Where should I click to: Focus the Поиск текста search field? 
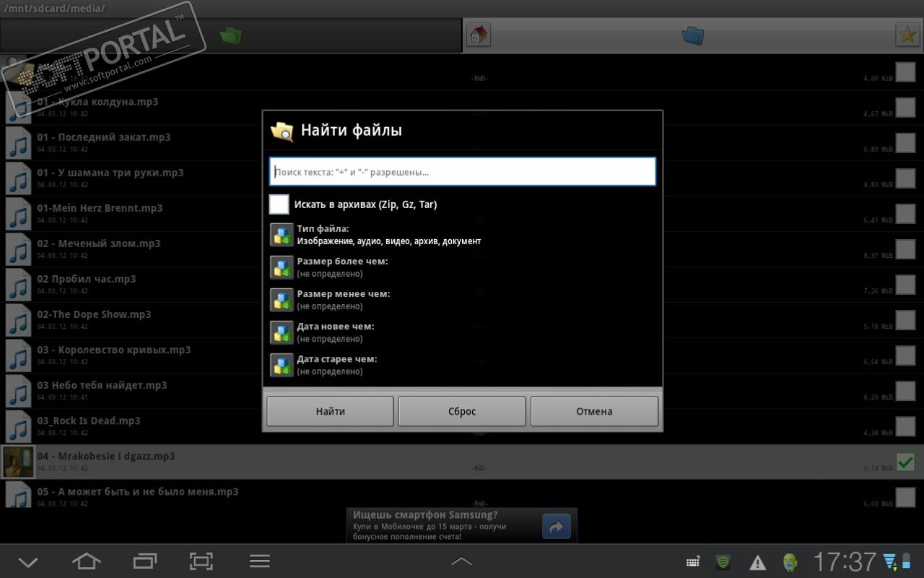463,172
